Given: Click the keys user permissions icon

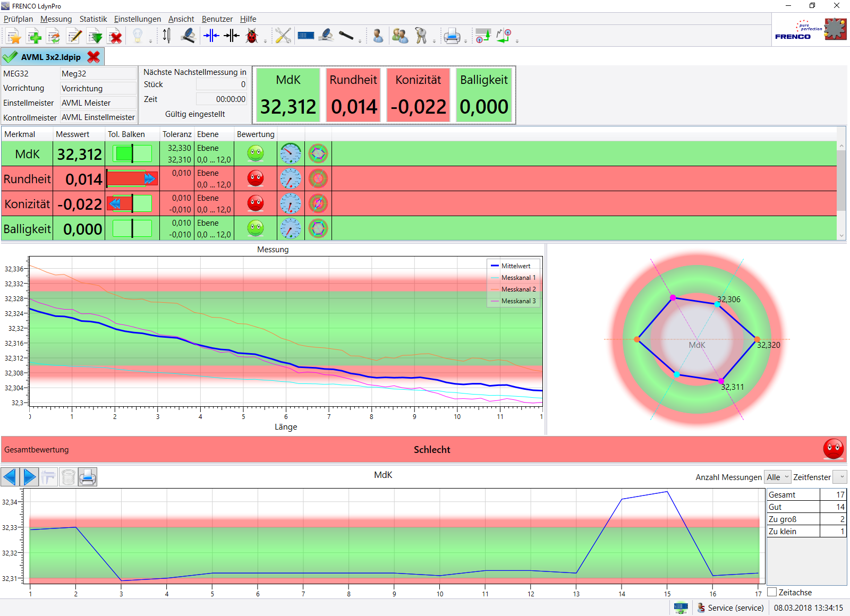Looking at the screenshot, I should click(421, 36).
